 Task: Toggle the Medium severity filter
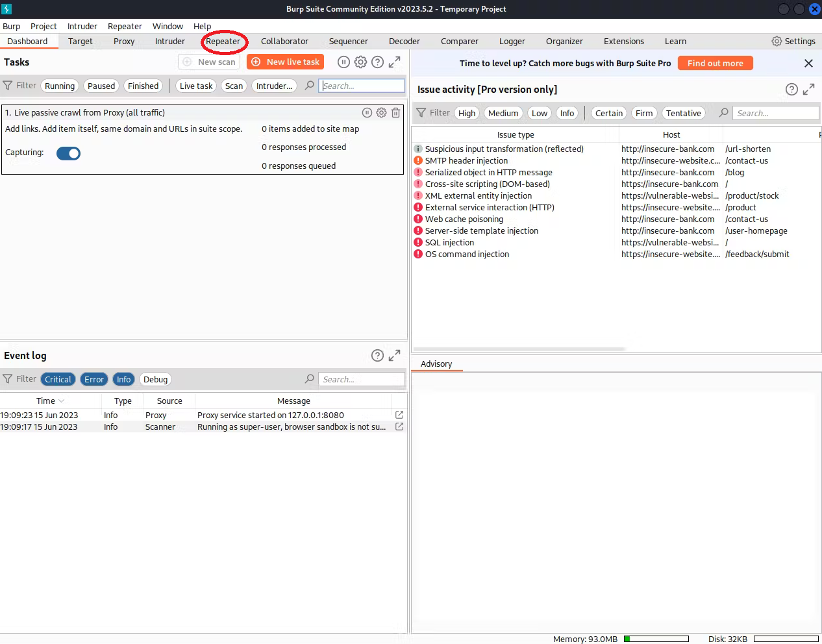(x=503, y=113)
